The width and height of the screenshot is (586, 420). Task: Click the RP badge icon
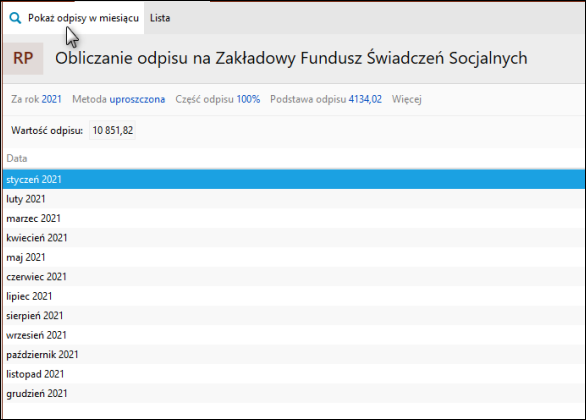tap(23, 58)
